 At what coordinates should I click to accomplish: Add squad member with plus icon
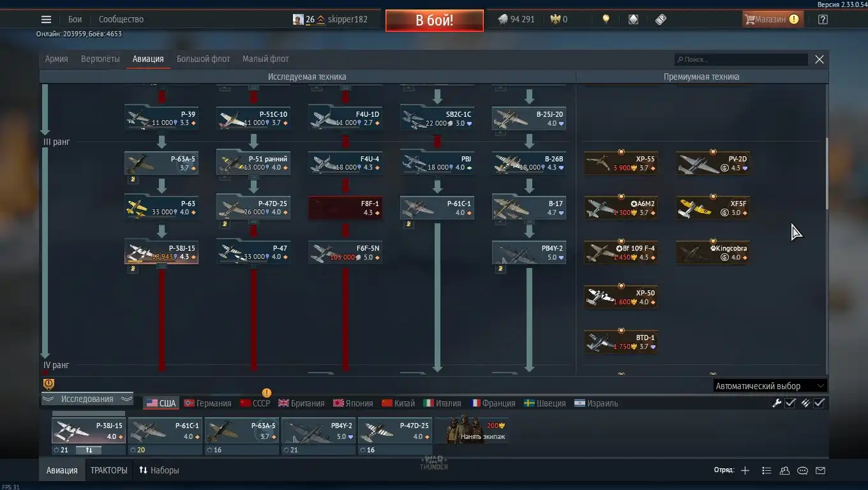pyautogui.click(x=745, y=470)
